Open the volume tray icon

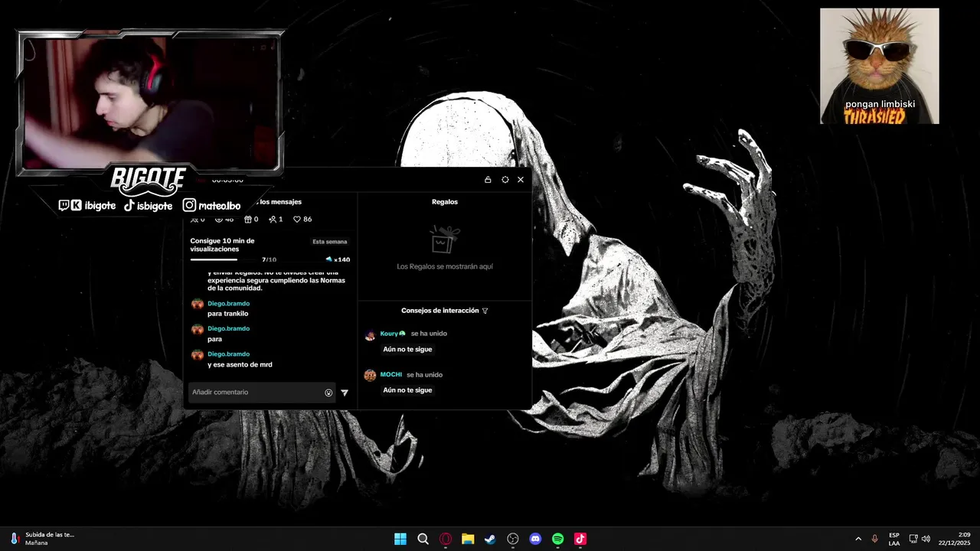pyautogui.click(x=926, y=539)
